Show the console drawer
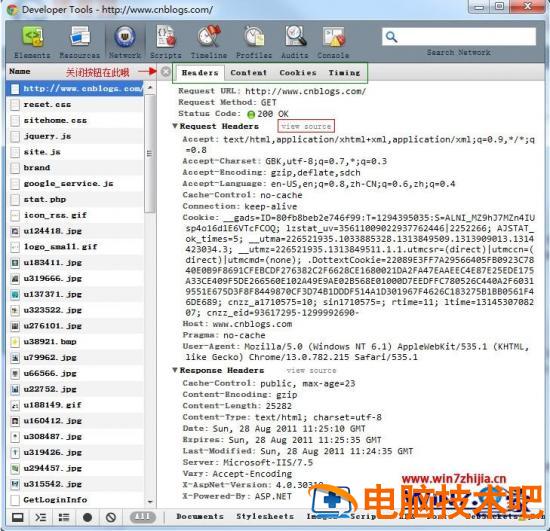This screenshot has height=531, width=550. [x=41, y=517]
